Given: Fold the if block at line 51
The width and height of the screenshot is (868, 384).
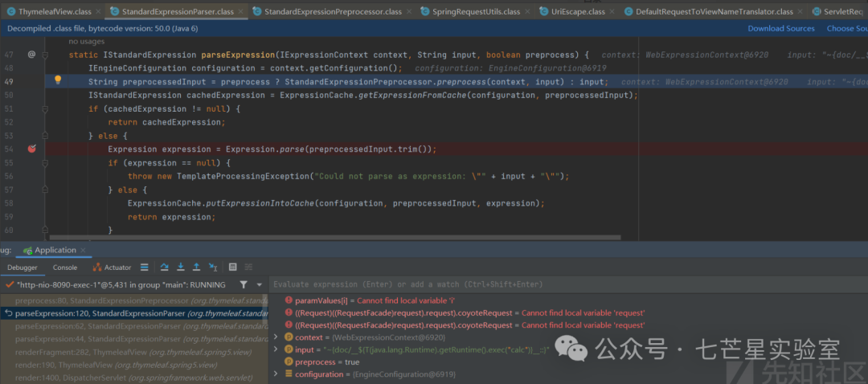Looking at the screenshot, I should pos(45,109).
